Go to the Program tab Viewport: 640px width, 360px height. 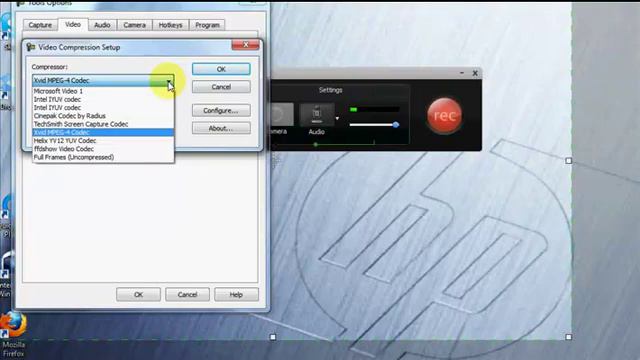pyautogui.click(x=207, y=25)
